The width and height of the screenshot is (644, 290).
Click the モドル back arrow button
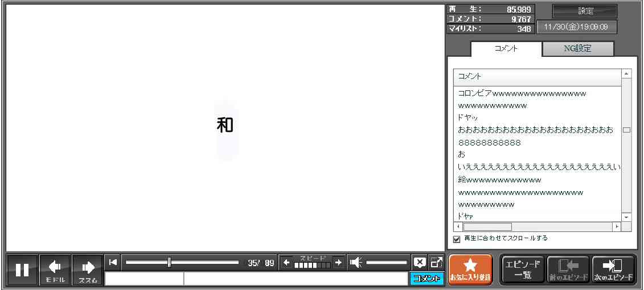(55, 270)
